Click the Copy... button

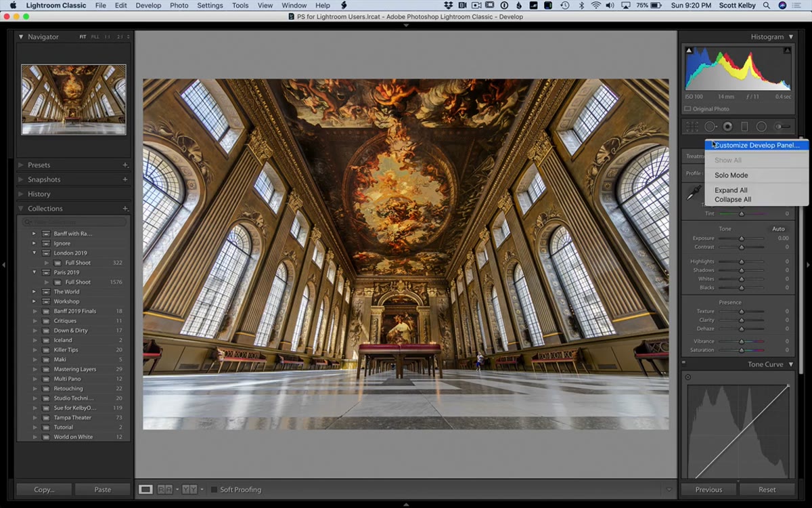(x=44, y=489)
